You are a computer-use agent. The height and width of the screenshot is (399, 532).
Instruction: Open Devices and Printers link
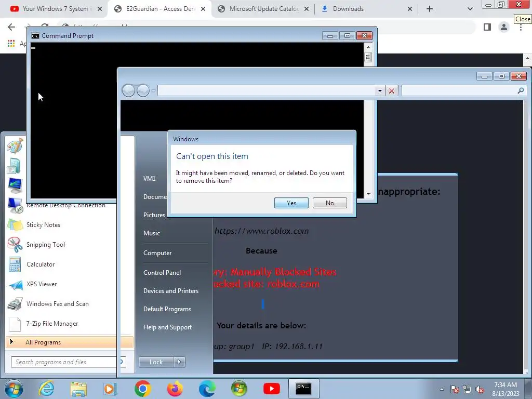170,291
